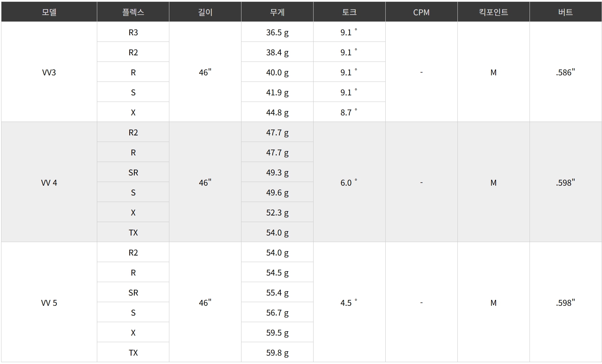This screenshot has width=602, height=364.
Task: Select the VV 4 model cell
Action: [49, 182]
